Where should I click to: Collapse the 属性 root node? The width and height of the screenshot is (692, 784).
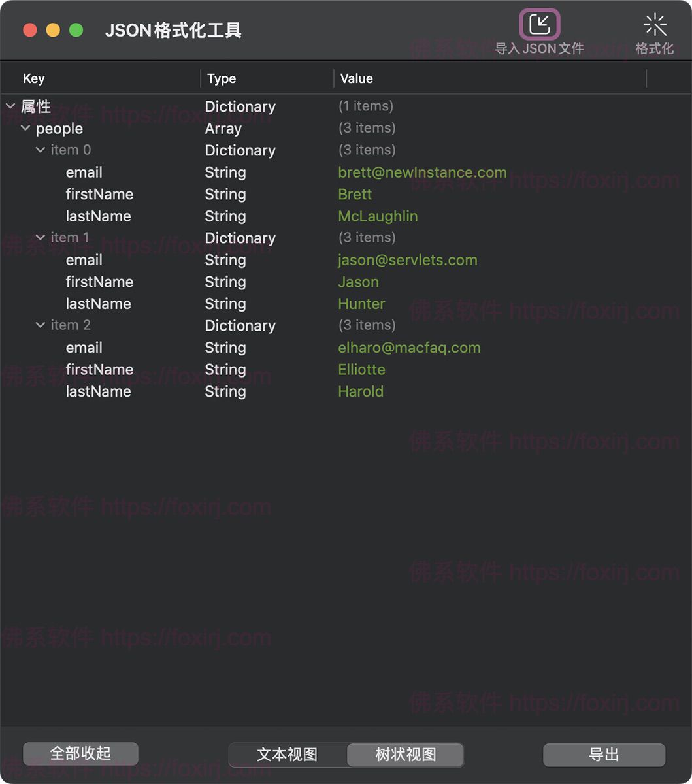10,106
